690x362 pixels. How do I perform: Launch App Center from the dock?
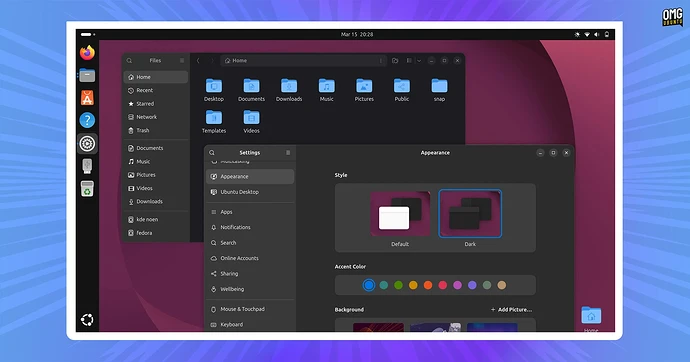click(x=87, y=98)
